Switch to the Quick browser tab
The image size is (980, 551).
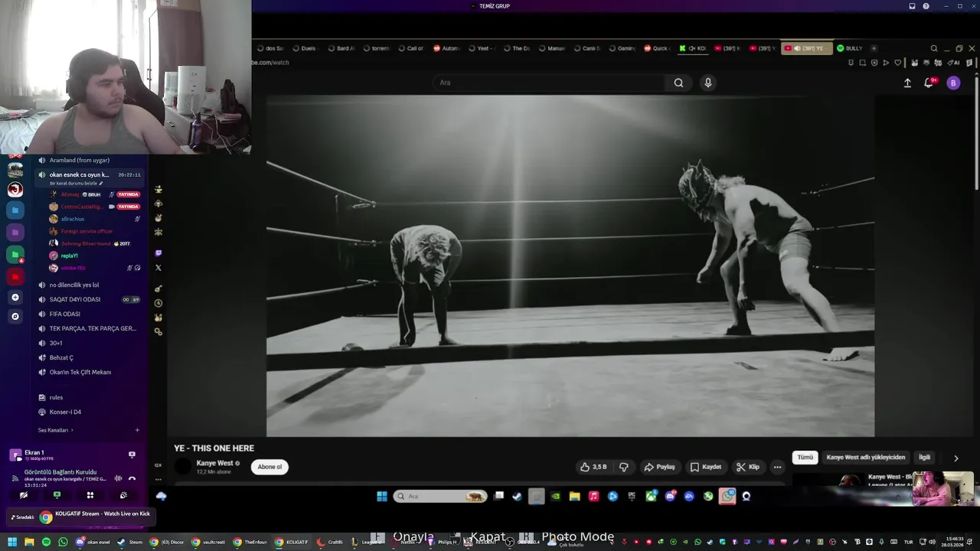click(657, 48)
